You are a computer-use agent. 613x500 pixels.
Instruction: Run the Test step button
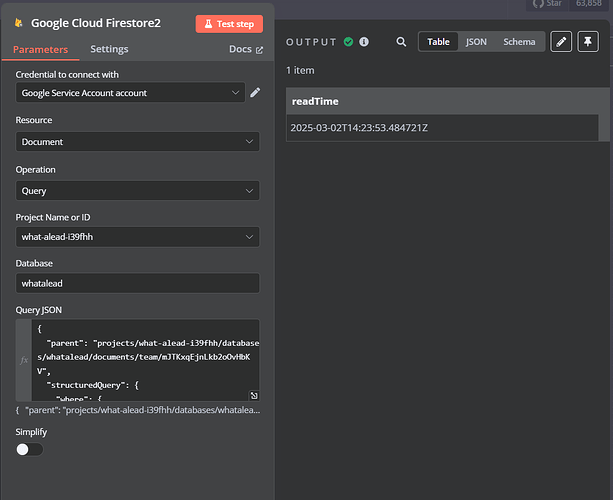230,23
